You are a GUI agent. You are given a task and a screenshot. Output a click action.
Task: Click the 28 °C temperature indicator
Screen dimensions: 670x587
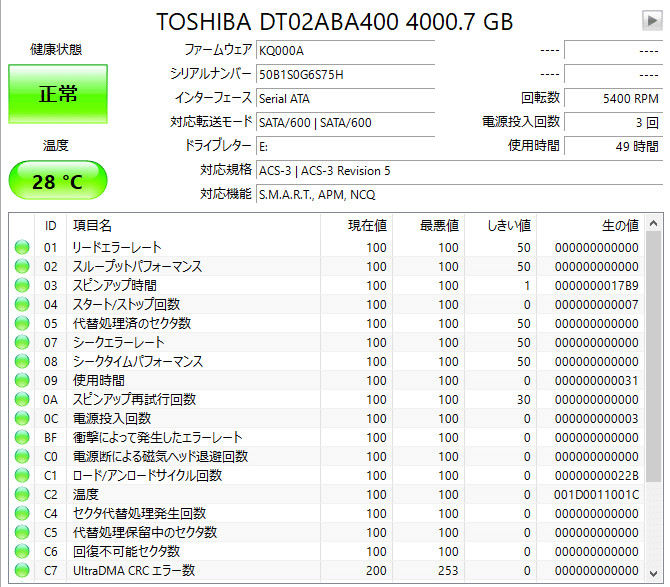[58, 181]
